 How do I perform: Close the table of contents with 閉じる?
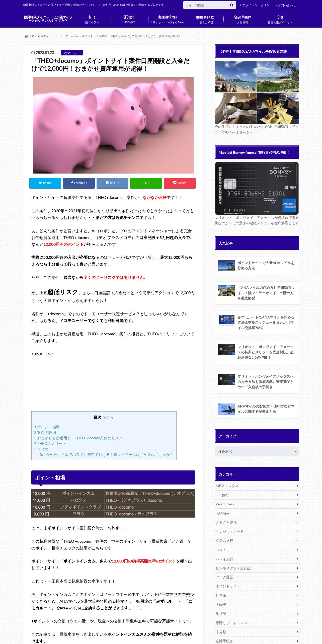tap(108, 417)
